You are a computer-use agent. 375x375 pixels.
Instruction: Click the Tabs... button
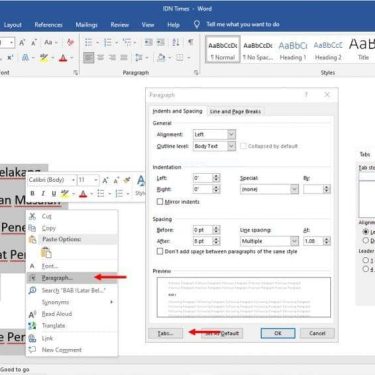point(165,333)
